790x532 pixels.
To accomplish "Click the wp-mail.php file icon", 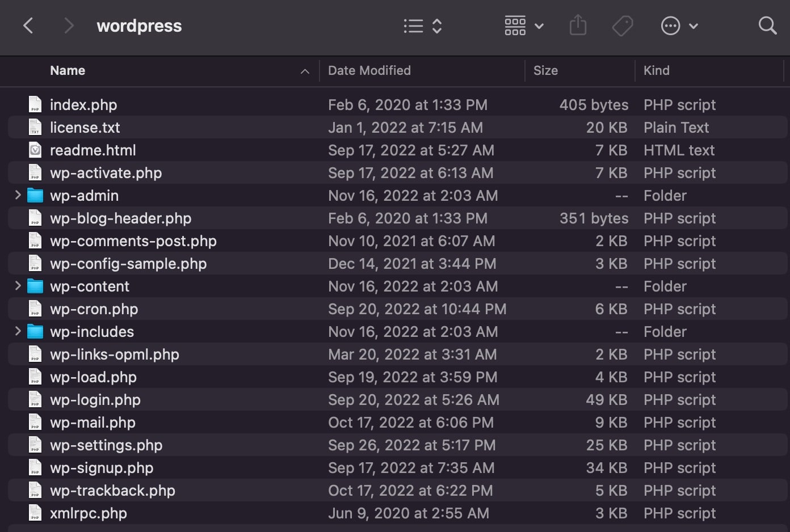I will (35, 422).
